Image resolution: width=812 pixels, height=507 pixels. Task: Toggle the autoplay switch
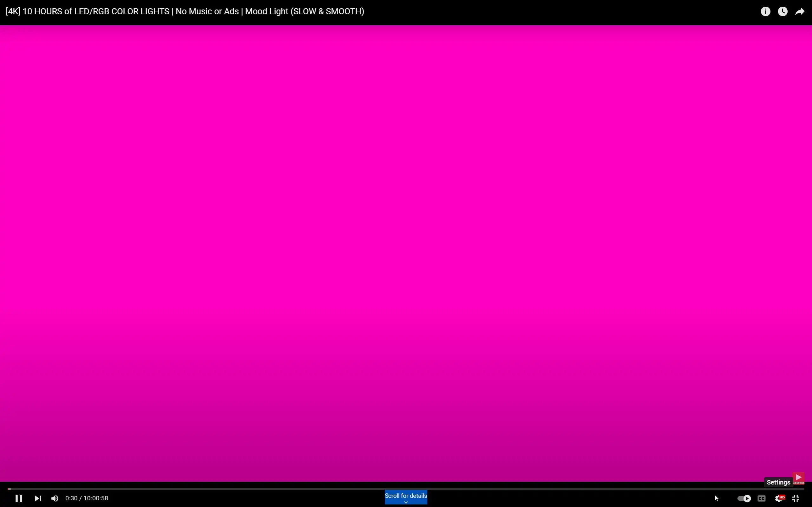(x=744, y=498)
